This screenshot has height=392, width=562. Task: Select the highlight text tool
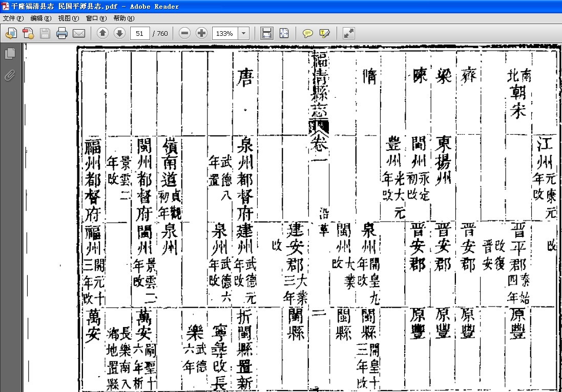click(324, 33)
